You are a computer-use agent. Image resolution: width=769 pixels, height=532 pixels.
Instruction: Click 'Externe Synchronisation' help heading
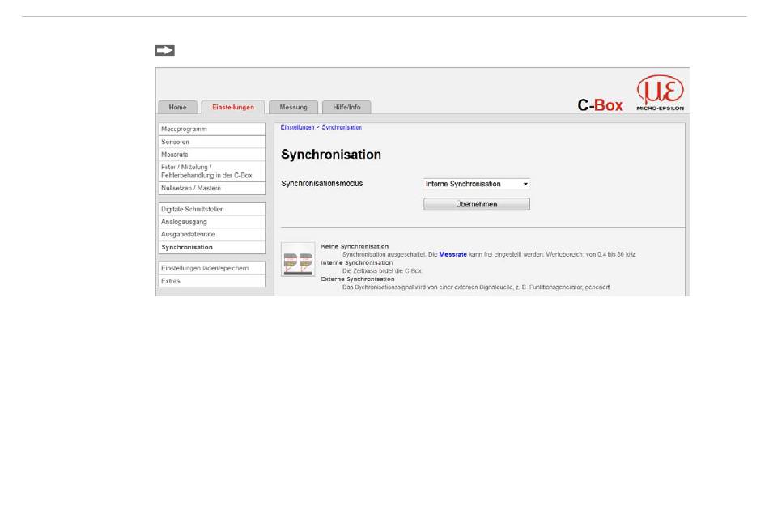[x=358, y=279]
